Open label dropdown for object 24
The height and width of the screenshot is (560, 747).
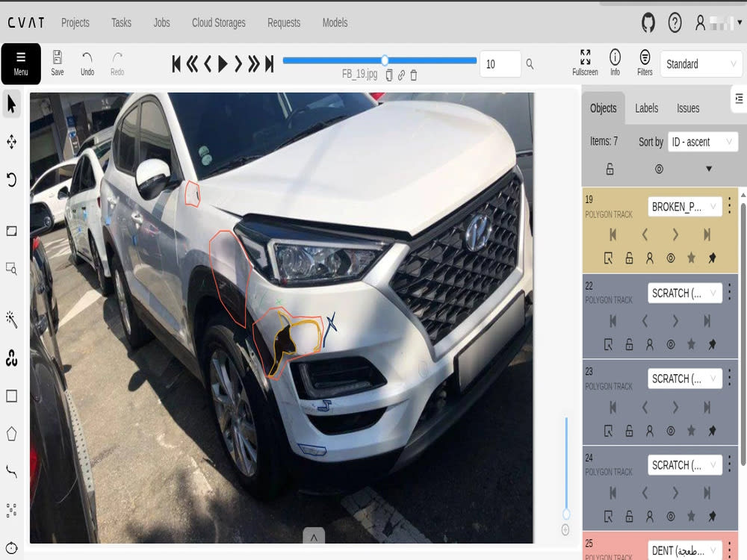click(684, 465)
